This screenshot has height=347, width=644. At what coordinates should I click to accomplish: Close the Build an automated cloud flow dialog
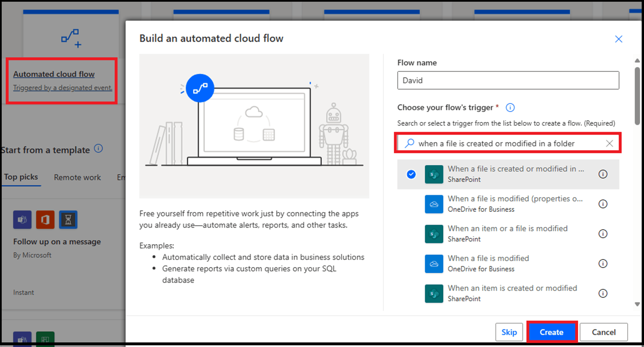coord(619,39)
